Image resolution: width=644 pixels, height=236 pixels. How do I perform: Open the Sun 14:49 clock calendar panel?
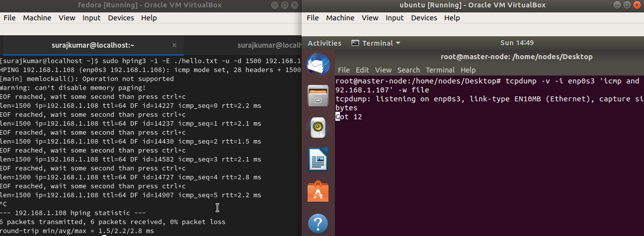pos(517,43)
